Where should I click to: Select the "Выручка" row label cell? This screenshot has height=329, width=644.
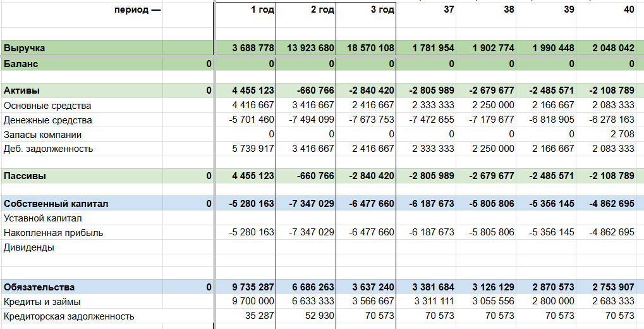[25, 48]
